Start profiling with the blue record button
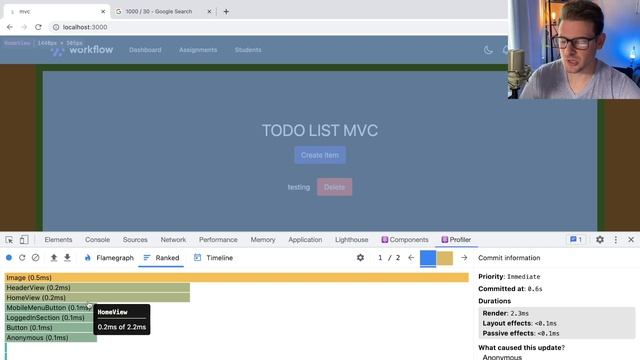 pyautogui.click(x=9, y=258)
